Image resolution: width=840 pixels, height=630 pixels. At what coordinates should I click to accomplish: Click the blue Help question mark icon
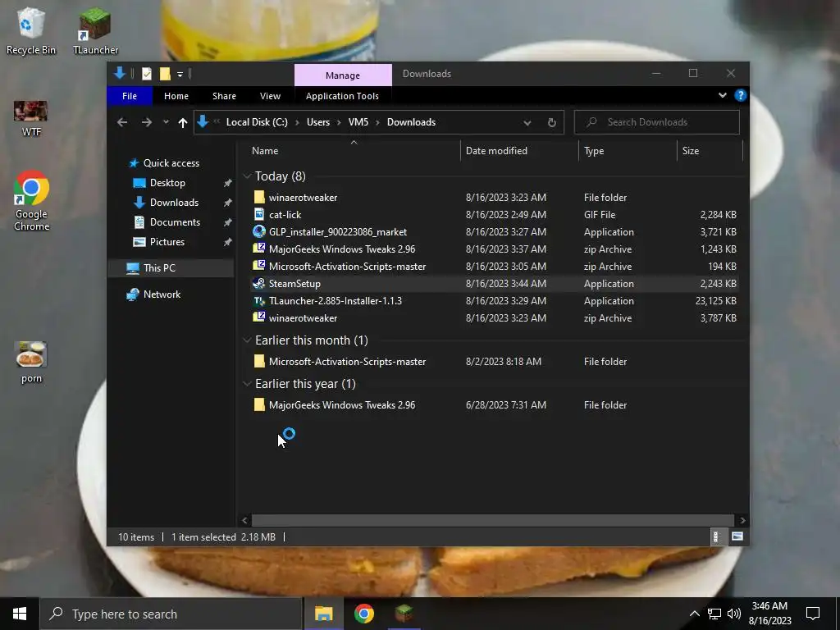[x=741, y=95]
